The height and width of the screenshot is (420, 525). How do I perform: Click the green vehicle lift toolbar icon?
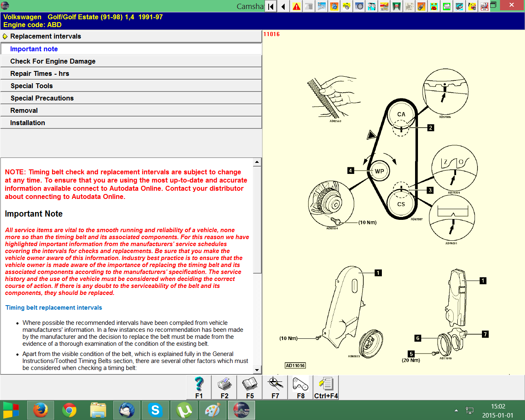coord(397,6)
